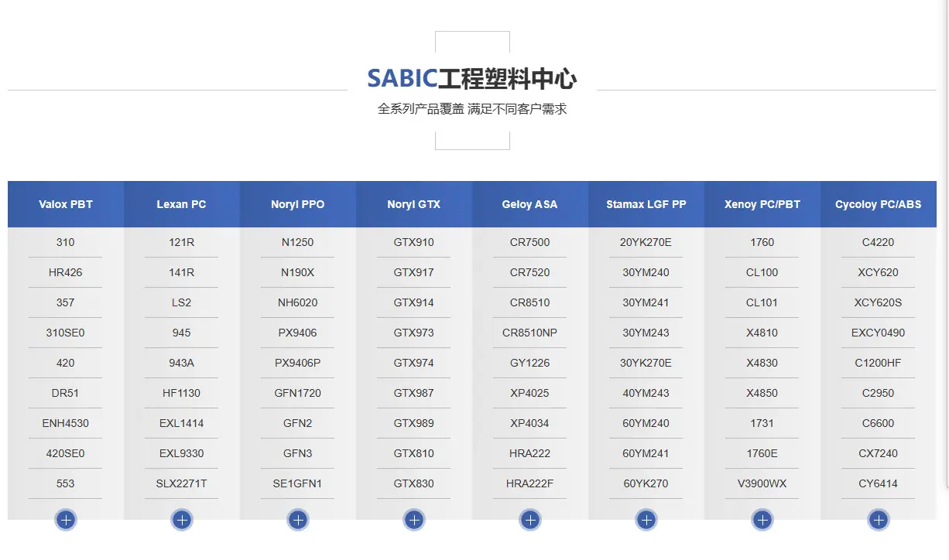
Task: Expand the Lexan PC list with plus icon
Action: (x=182, y=520)
